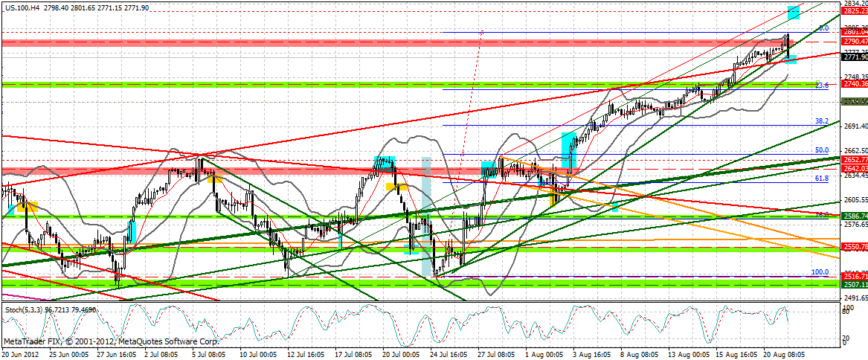The height and width of the screenshot is (360, 868).
Task: Click the 1 Aug 00:05 date label
Action: 543,354
